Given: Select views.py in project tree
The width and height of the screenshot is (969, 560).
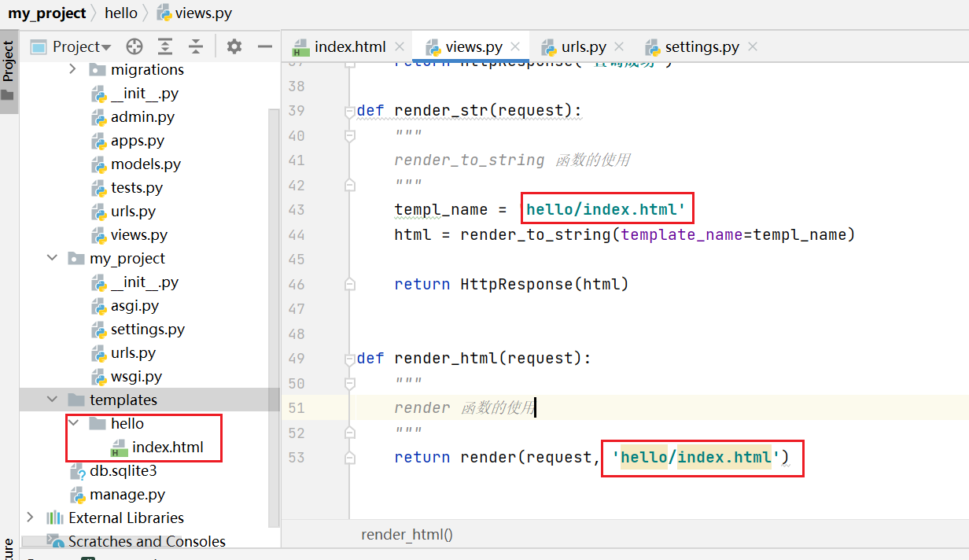Looking at the screenshot, I should click(x=139, y=234).
